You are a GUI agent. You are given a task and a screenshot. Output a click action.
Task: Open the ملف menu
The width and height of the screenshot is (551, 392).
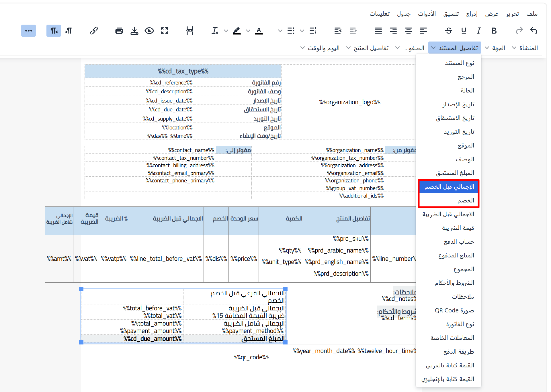coord(532,14)
